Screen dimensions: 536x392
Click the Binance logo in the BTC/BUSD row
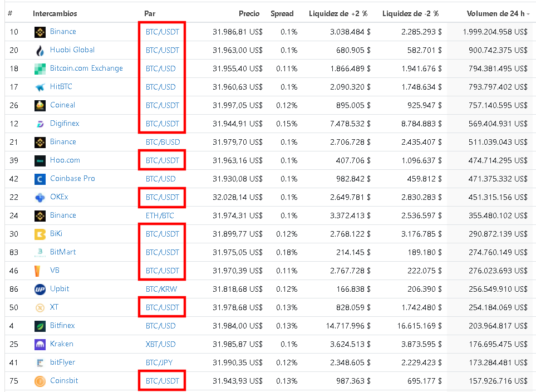[x=40, y=143]
